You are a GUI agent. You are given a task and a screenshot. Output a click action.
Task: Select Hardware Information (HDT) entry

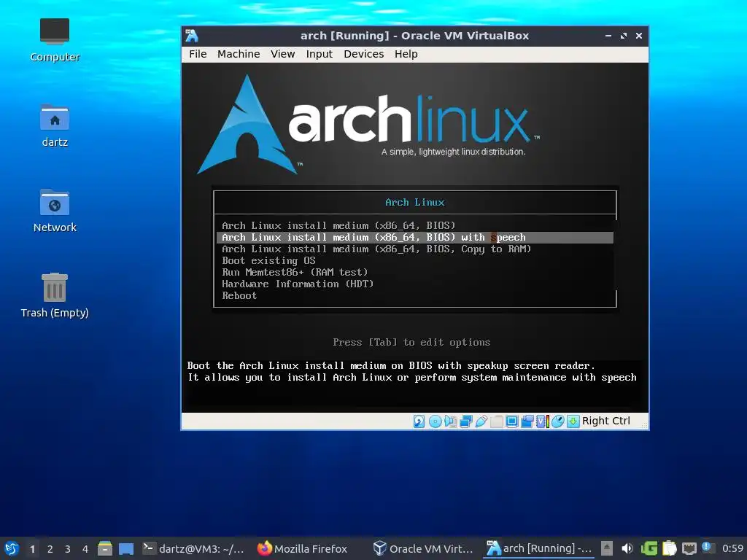tap(415, 284)
